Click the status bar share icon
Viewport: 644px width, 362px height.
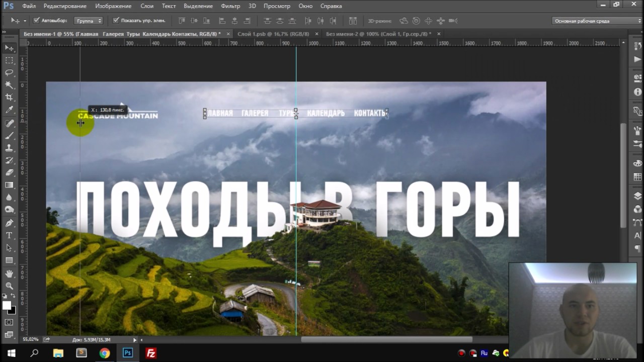pos(47,340)
